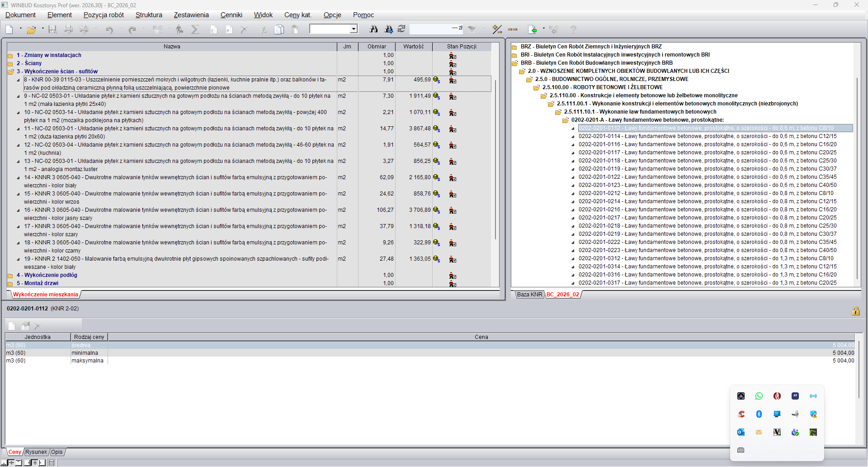This screenshot has height=467, width=868.
Task: Click the Bluetooth icon in system tray popup
Action: (x=759, y=415)
